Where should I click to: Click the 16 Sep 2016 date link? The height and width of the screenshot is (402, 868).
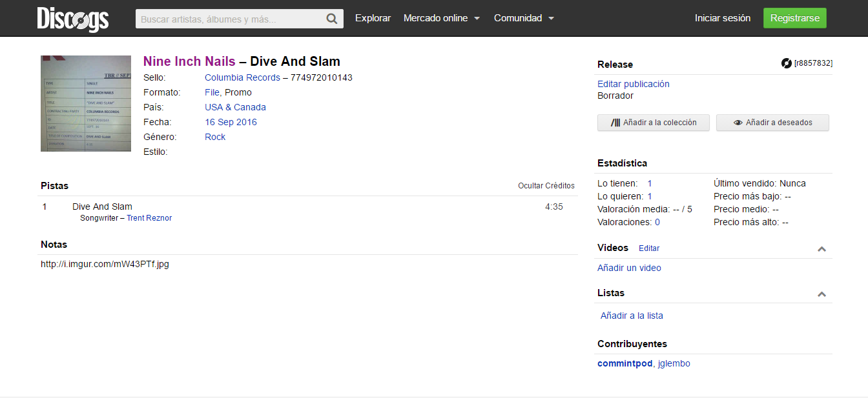(231, 122)
